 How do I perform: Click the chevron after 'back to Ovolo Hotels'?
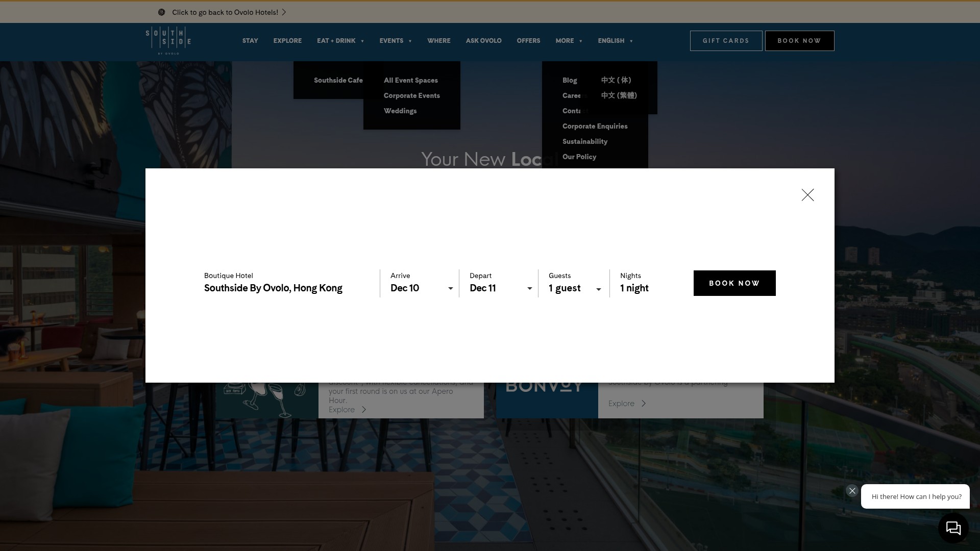click(x=284, y=12)
